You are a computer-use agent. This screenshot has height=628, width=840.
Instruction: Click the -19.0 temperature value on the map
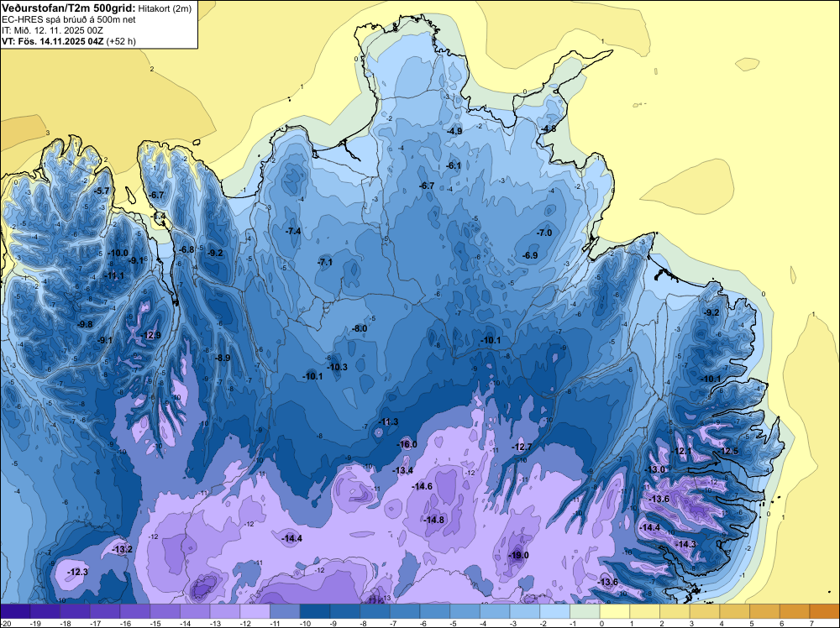(518, 555)
